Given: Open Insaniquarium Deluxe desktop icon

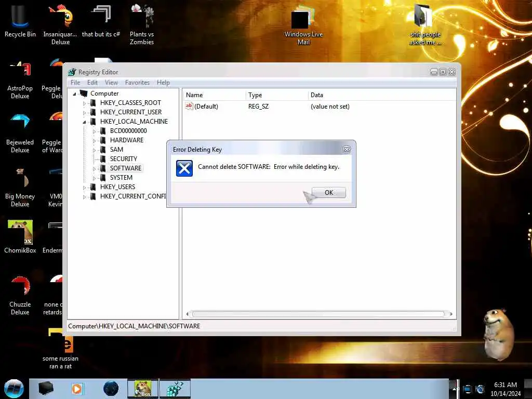Looking at the screenshot, I should coord(60,24).
